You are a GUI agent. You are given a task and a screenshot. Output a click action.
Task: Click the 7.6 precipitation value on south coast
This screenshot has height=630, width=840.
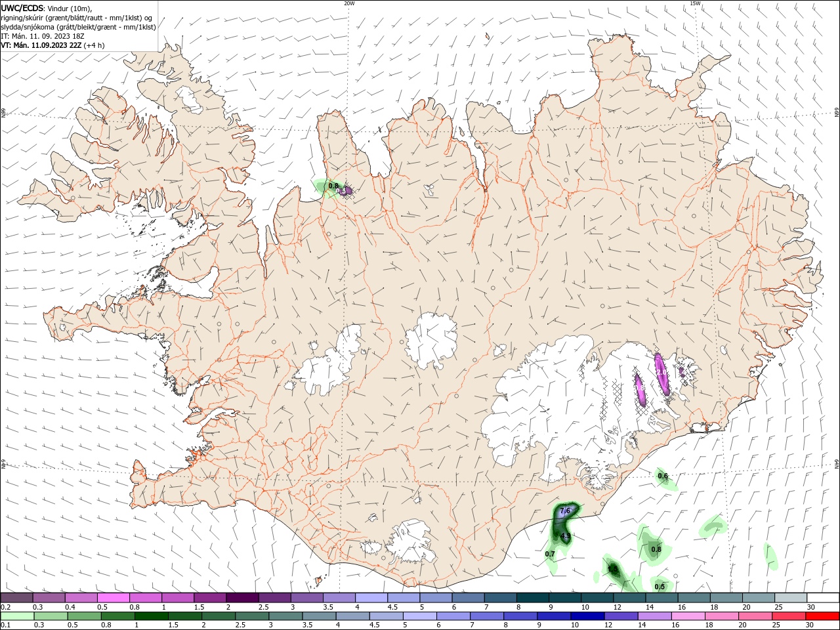566,511
